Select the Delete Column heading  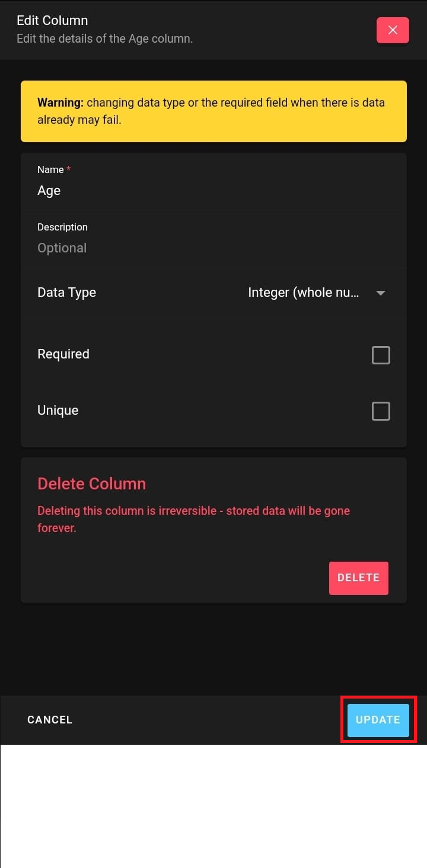point(92,483)
